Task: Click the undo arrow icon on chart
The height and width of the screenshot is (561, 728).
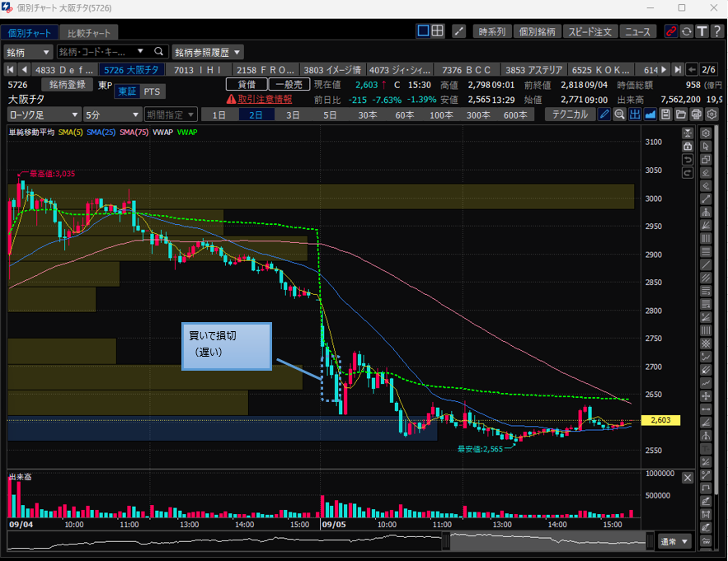Action: tap(688, 159)
